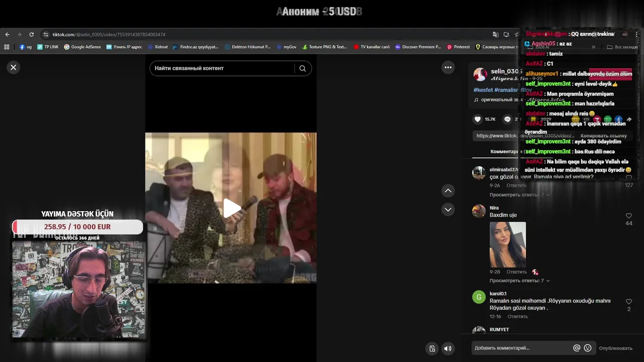Open the Pinterest bookmark
Viewport: 644px width, 362px height.
(x=458, y=47)
